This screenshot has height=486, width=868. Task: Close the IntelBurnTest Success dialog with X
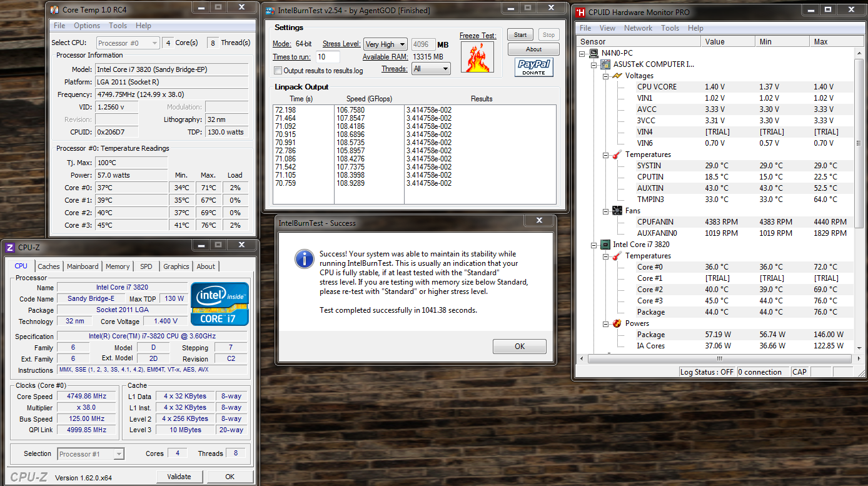point(540,220)
